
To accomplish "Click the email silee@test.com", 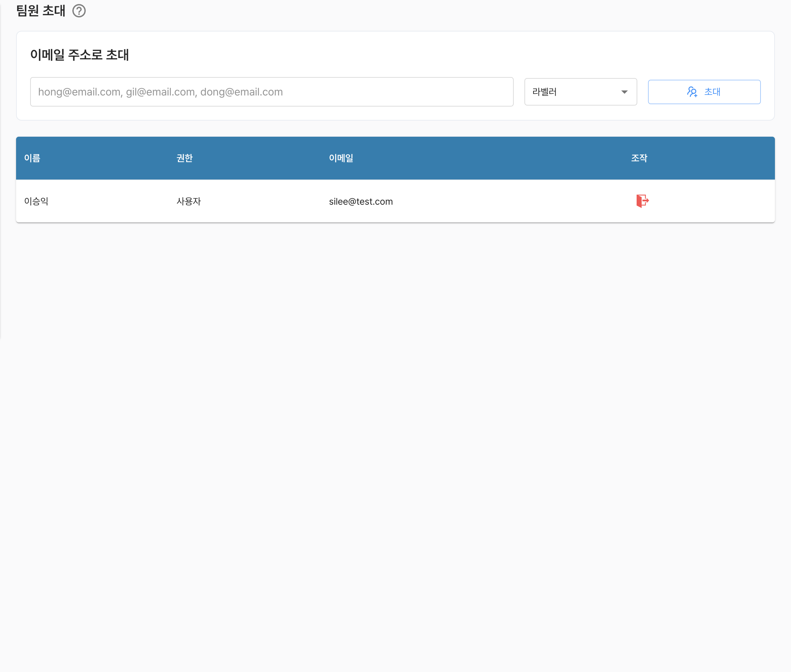I will (361, 202).
